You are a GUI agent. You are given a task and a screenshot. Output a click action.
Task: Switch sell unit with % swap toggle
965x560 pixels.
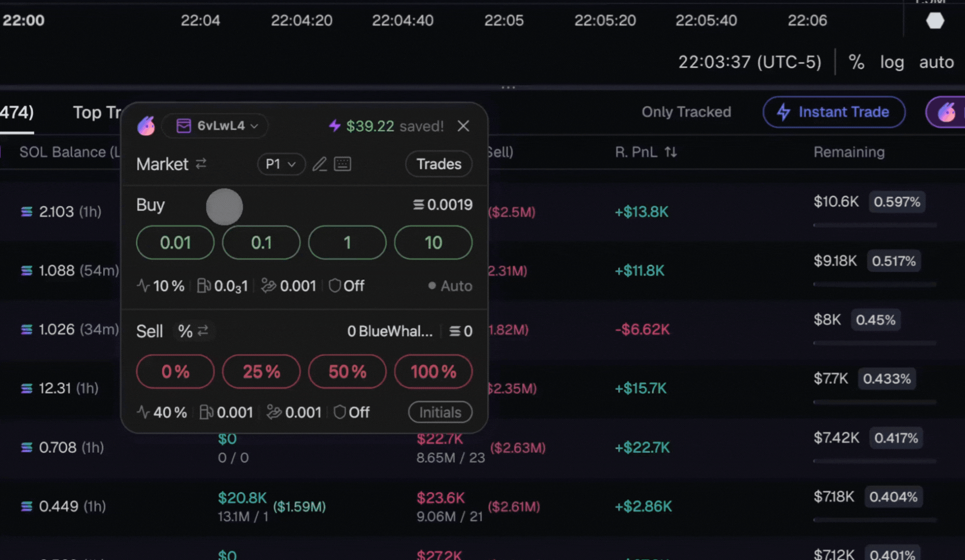[193, 331]
